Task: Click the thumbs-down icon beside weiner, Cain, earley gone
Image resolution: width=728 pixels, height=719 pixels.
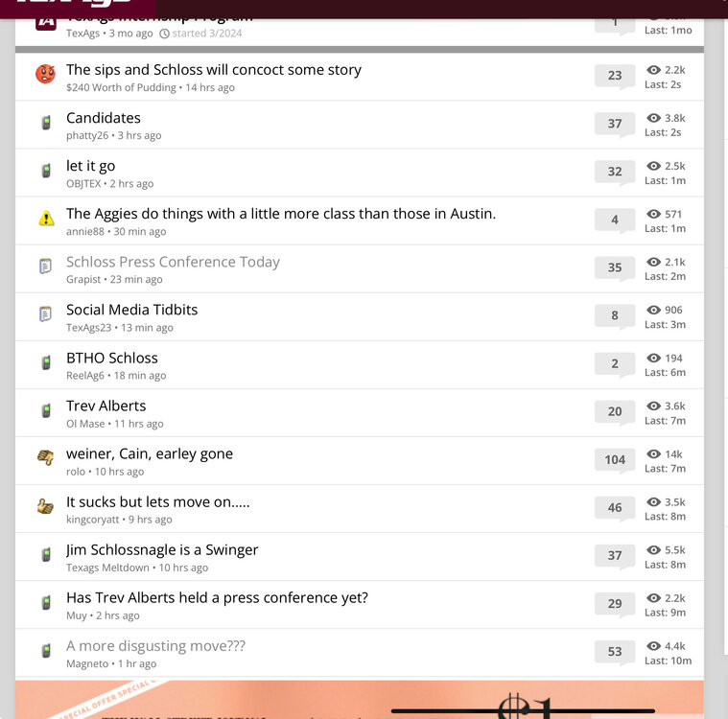Action: [45, 457]
